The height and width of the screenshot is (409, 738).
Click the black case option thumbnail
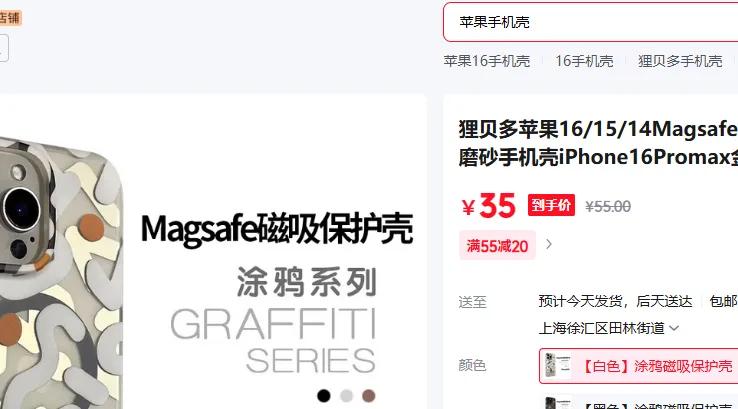tap(557, 403)
